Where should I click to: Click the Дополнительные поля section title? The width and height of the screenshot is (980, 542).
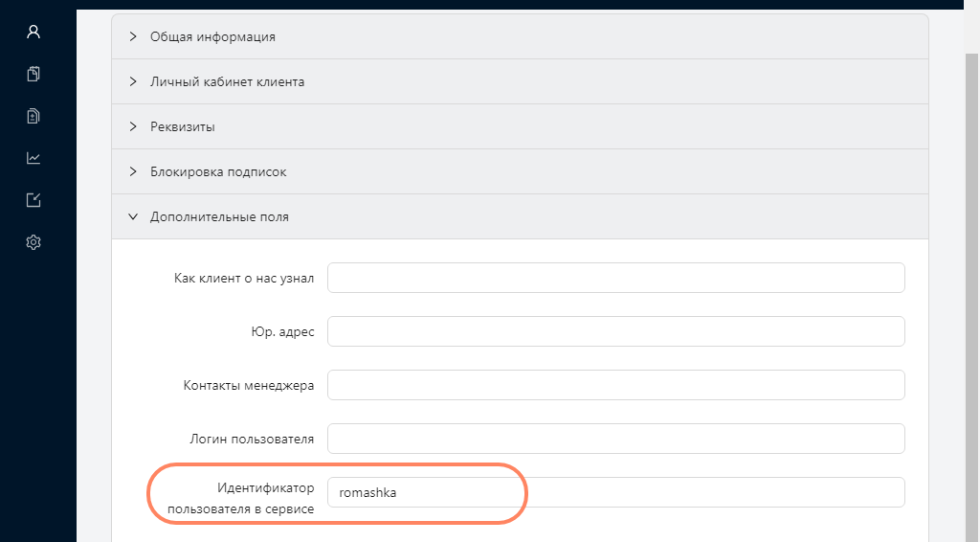[x=219, y=217]
